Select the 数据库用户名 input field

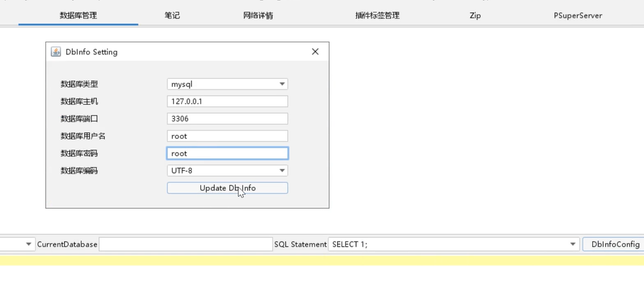[x=227, y=136]
